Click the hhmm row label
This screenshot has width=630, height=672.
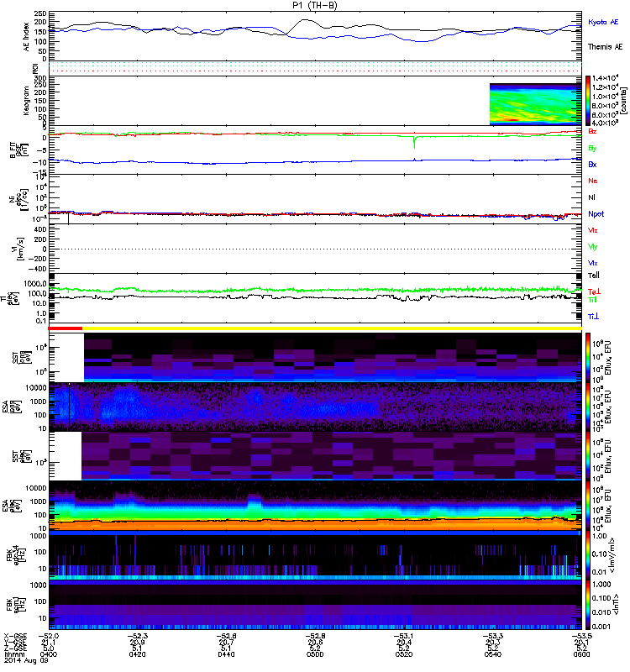coord(13,654)
